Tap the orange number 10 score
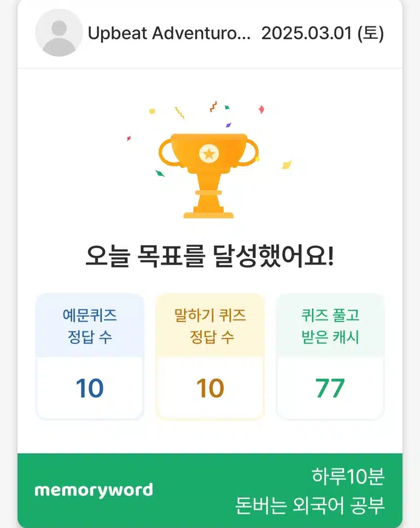Screen dimensions: 420x528 [x=210, y=388]
